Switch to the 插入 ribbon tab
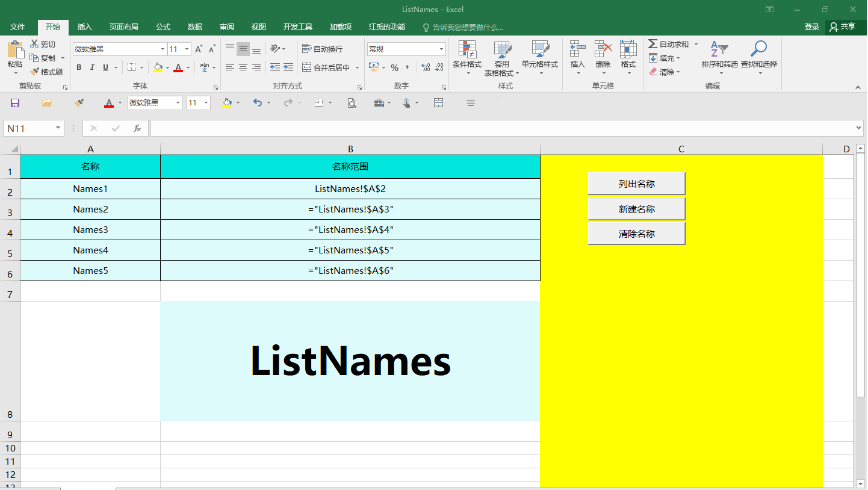 [85, 27]
